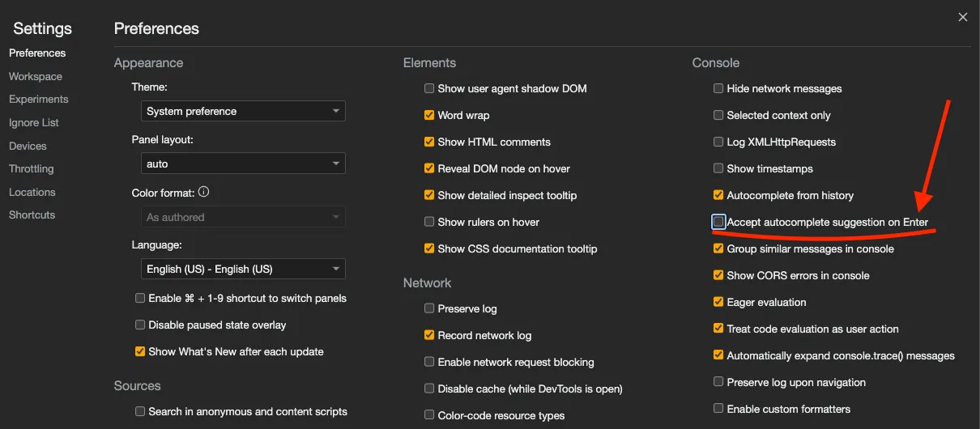This screenshot has height=429, width=980.
Task: Open the Theme dropdown
Action: point(243,111)
